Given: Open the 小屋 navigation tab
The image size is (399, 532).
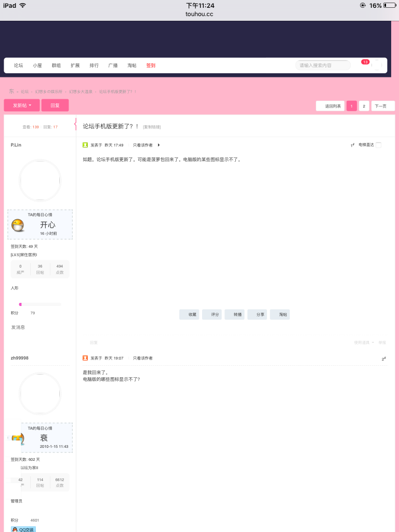Looking at the screenshot, I should tap(37, 65).
